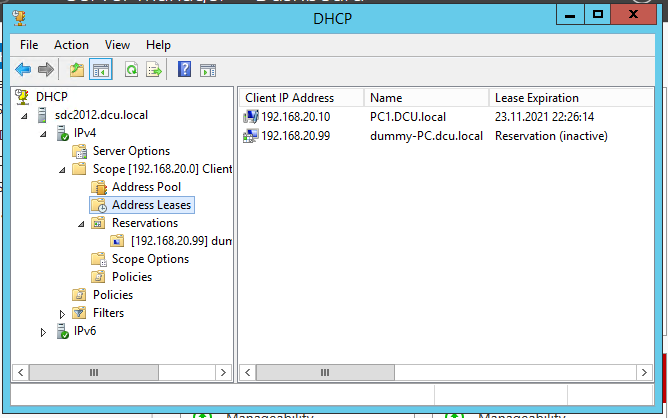The height and width of the screenshot is (418, 668).
Task: Click the Refresh toolbar icon
Action: [131, 69]
